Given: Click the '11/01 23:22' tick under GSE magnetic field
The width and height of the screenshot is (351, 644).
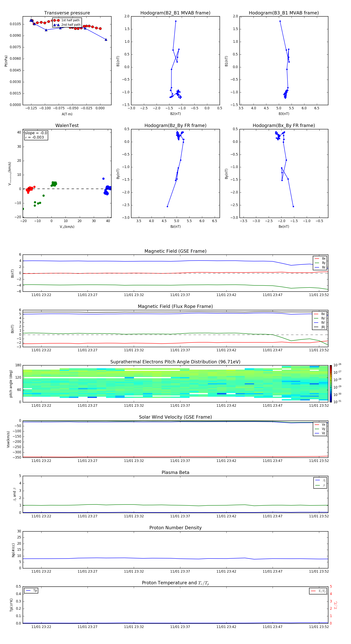Looking at the screenshot, I should (41, 295).
